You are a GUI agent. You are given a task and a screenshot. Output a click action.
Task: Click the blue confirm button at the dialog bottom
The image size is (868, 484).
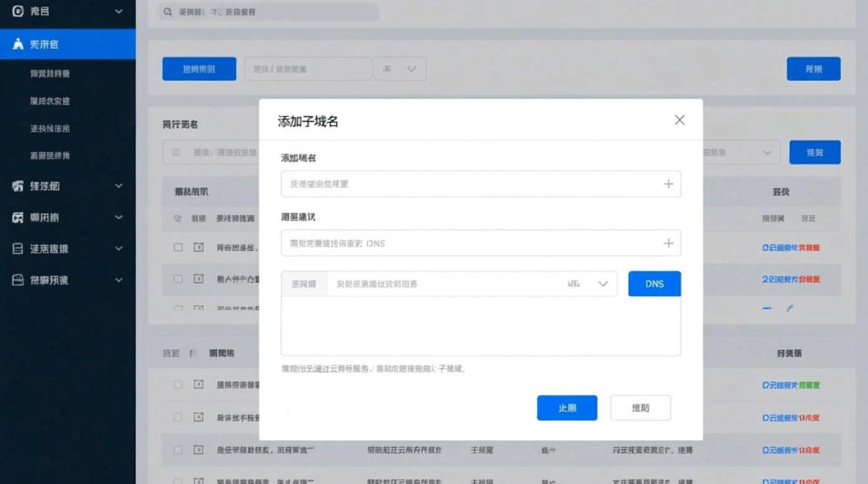click(x=566, y=408)
